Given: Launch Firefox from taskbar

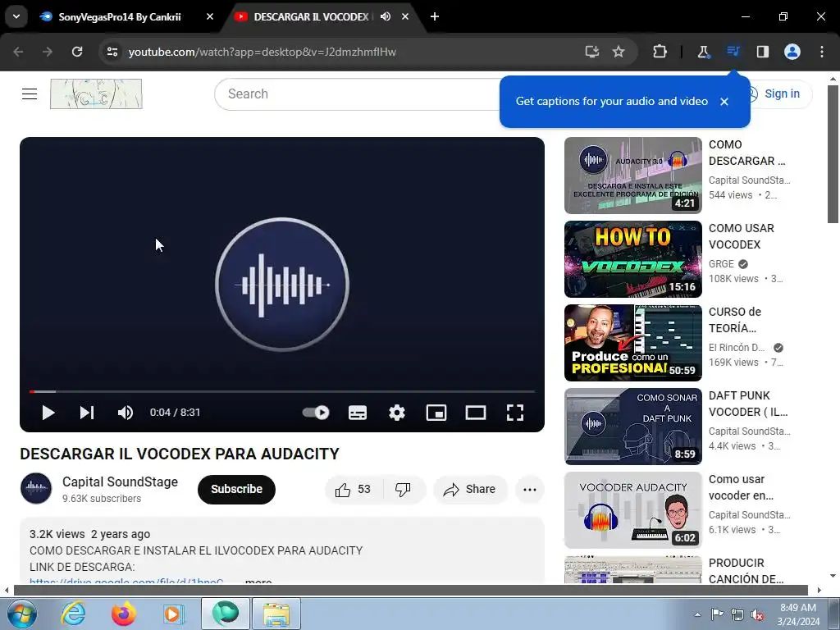Looking at the screenshot, I should tap(123, 614).
